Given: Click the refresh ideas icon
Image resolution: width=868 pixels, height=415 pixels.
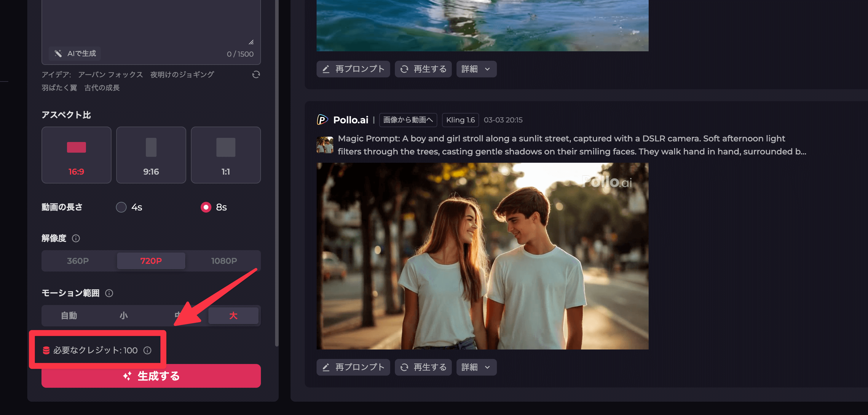Looking at the screenshot, I should 256,74.
